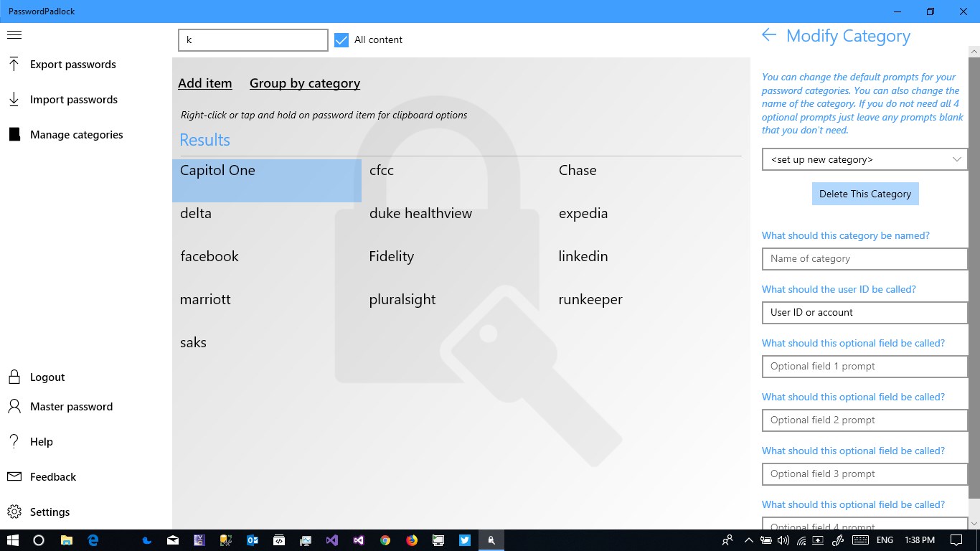The height and width of the screenshot is (551, 980).
Task: Click the Manage categories icon
Action: pyautogui.click(x=14, y=134)
